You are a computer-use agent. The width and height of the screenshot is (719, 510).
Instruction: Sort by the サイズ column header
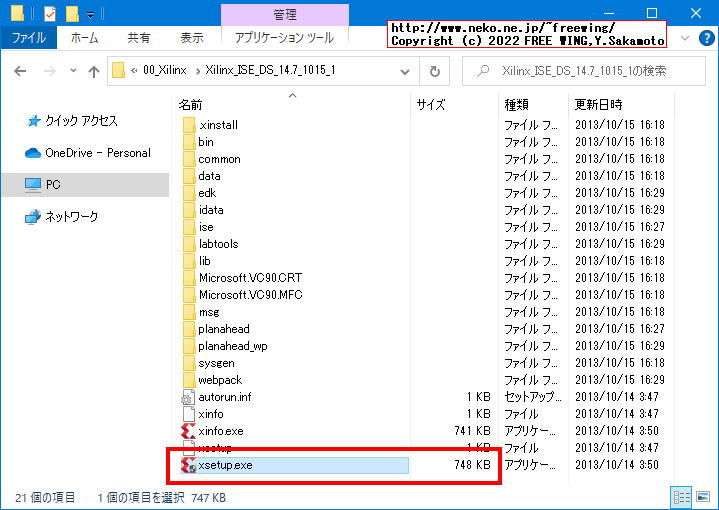coord(431,105)
